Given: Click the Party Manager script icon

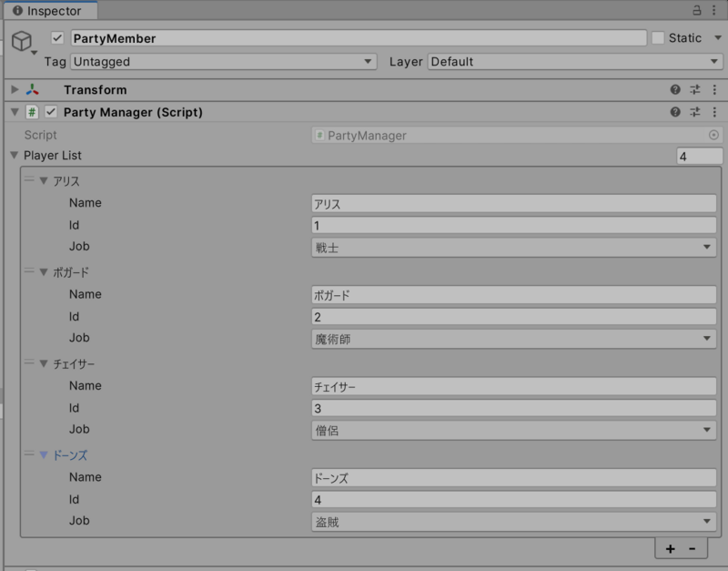Looking at the screenshot, I should (32, 112).
